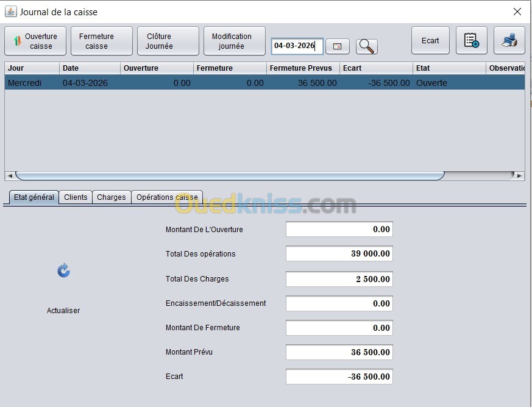
Task: Click the printer icon button
Action: point(509,40)
